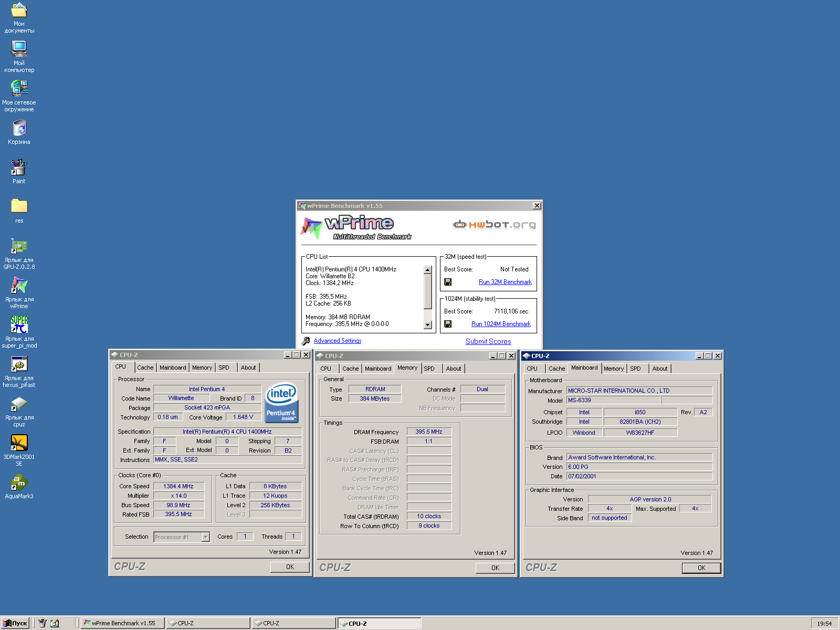Switch to the Mainboard tab in the left CPU-Z window

click(173, 367)
